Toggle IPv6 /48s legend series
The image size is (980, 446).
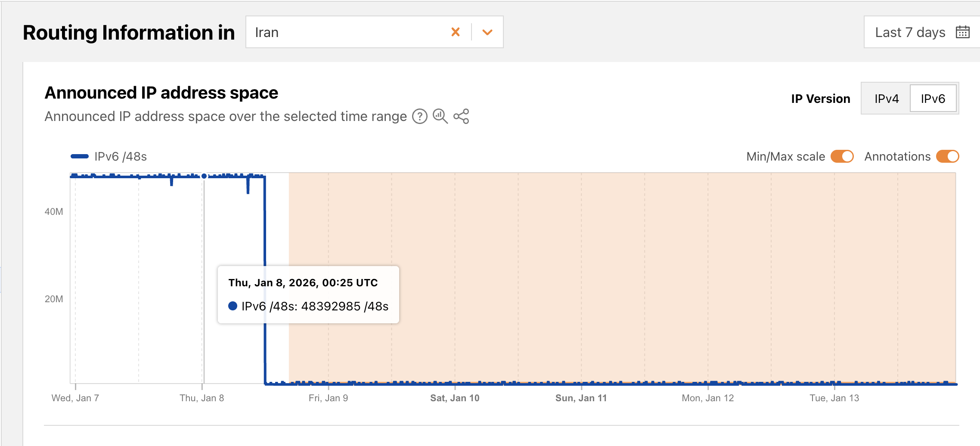click(120, 156)
